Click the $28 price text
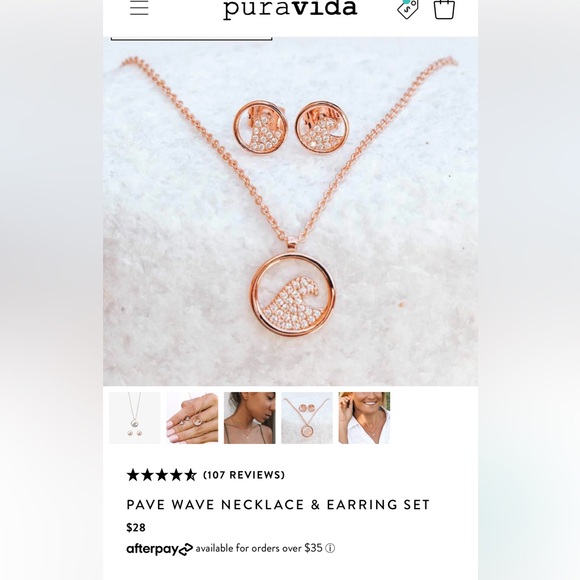 click(136, 527)
